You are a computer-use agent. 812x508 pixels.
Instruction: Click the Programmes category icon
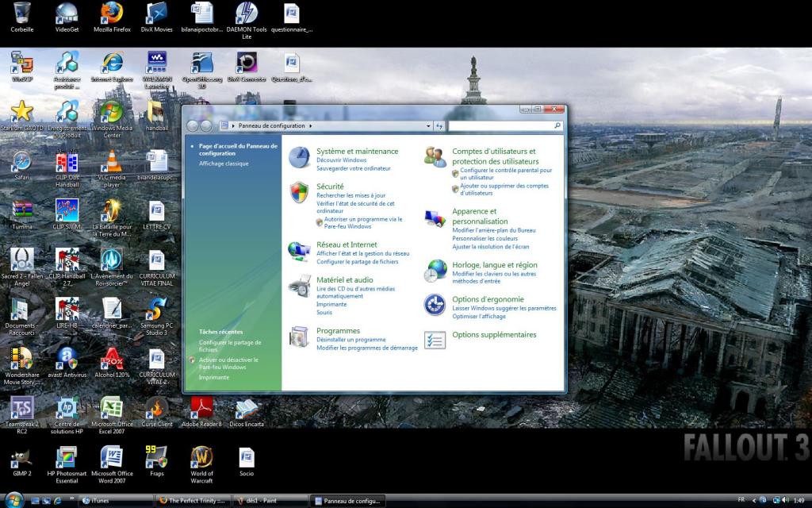point(299,337)
